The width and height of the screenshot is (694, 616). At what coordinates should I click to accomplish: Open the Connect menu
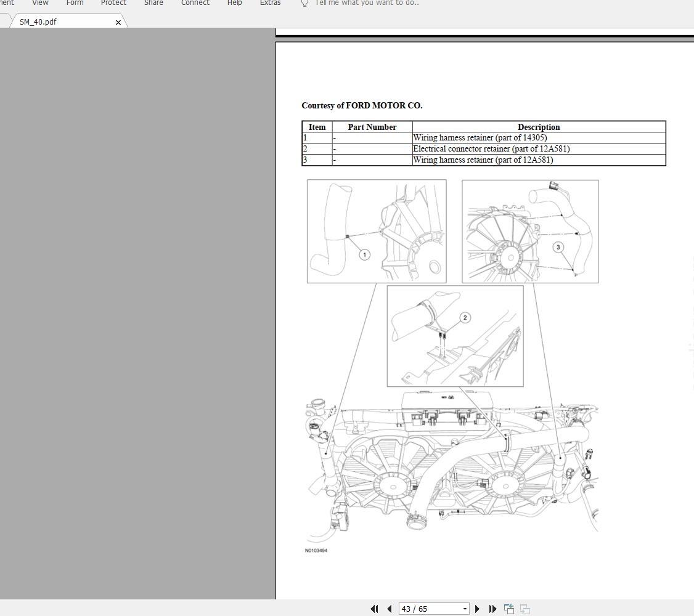click(x=195, y=2)
